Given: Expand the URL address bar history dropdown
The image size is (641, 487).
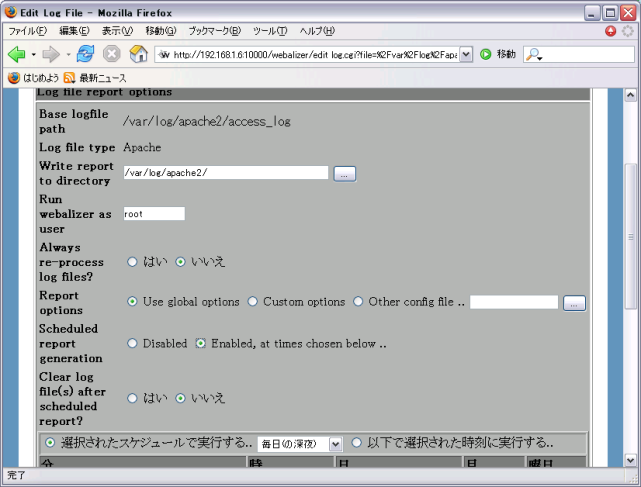Looking at the screenshot, I should pyautogui.click(x=466, y=54).
